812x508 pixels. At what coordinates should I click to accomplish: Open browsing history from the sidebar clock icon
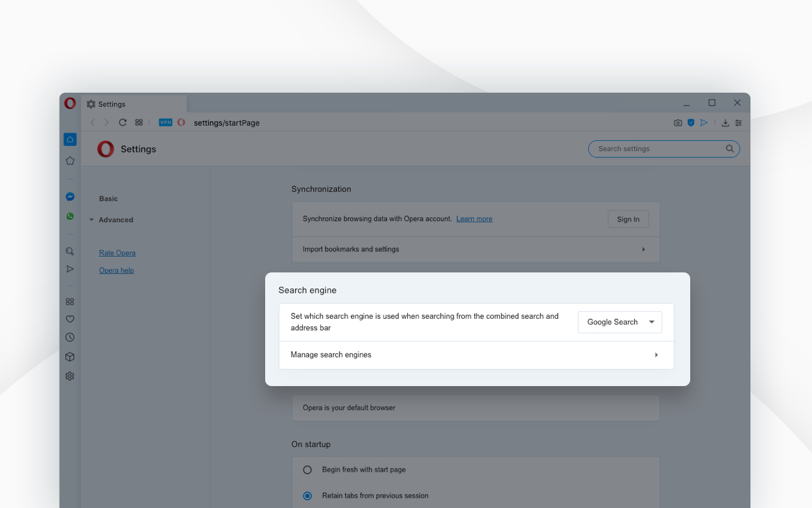(x=70, y=337)
